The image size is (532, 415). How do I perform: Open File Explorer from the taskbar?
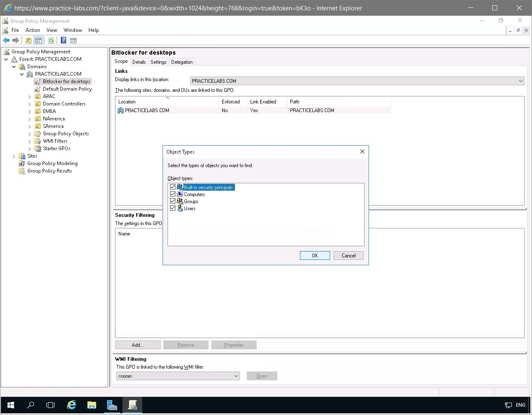[x=91, y=405]
